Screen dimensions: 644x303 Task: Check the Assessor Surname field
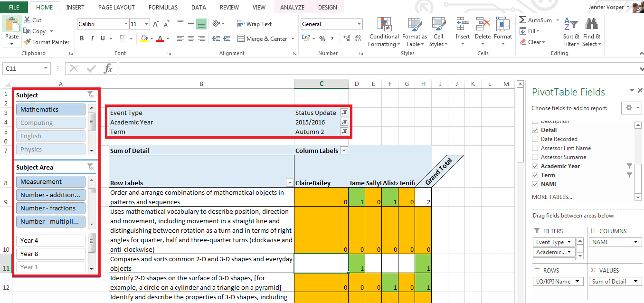[536, 157]
